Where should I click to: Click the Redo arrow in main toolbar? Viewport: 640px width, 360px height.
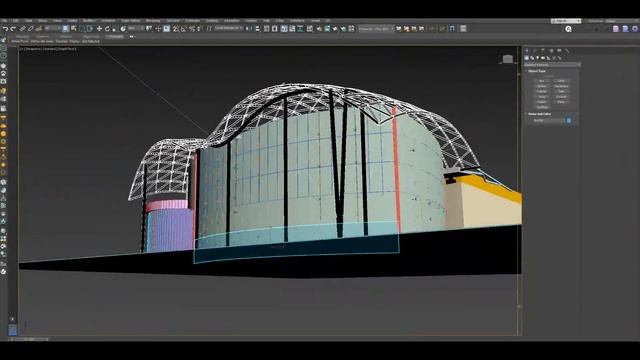tap(13, 29)
